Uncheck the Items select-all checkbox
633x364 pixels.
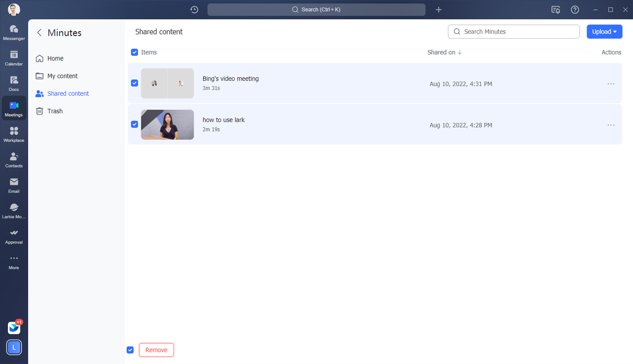(x=135, y=52)
